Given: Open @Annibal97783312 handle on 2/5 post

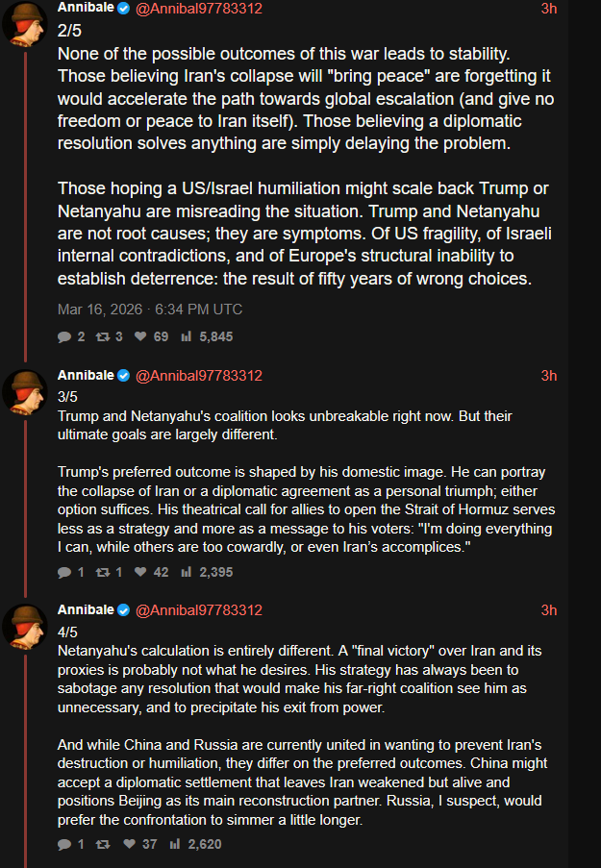Looking at the screenshot, I should [x=198, y=9].
